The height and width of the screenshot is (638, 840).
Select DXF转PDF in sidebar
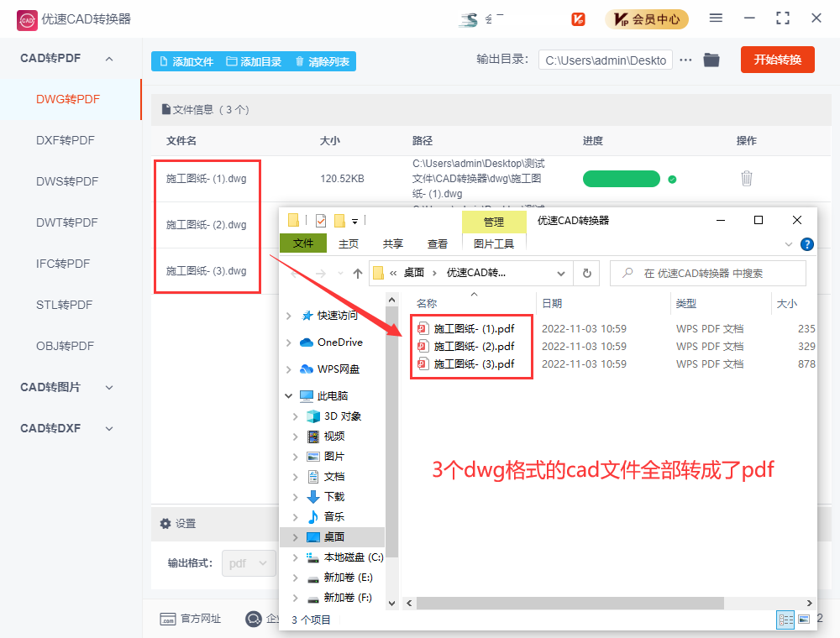[66, 140]
